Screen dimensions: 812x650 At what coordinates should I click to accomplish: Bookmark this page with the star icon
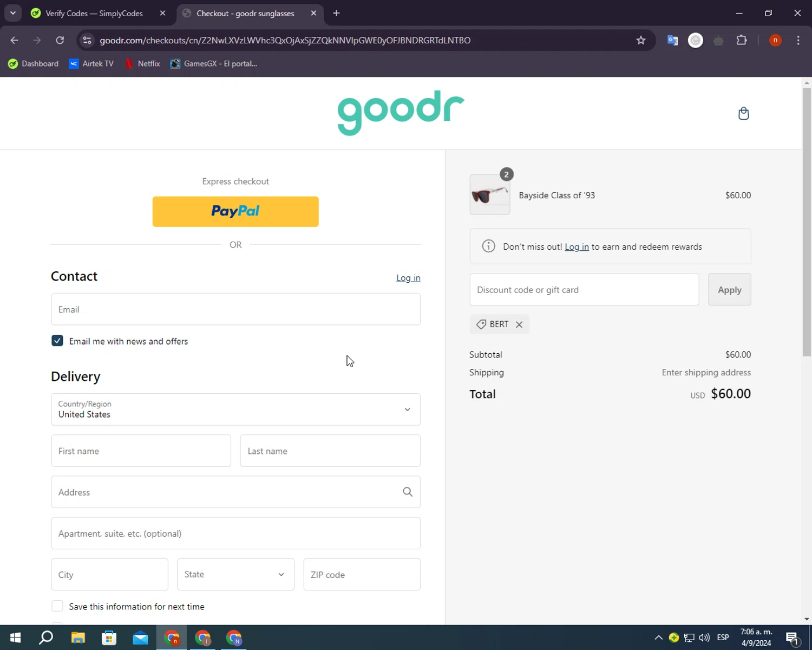click(641, 40)
